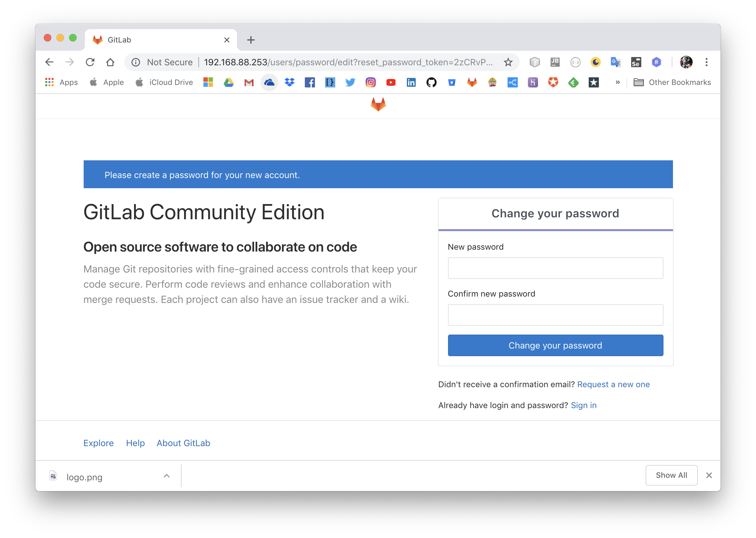Open the OneDrive bookmark
The image size is (756, 538).
(269, 82)
